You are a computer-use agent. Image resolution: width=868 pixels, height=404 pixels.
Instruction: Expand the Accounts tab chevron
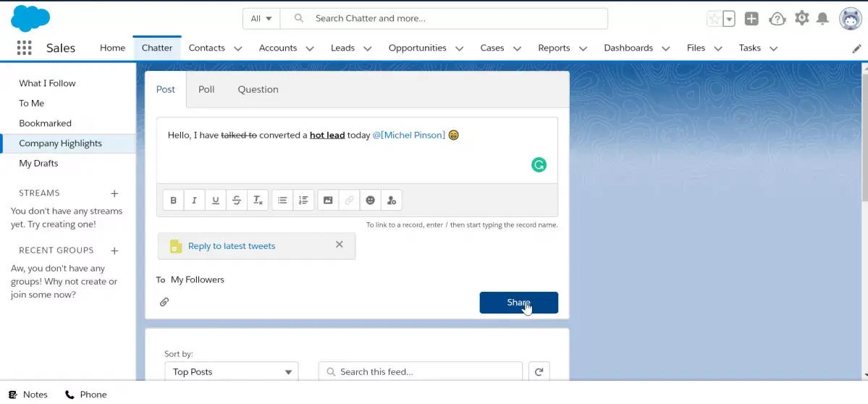[x=310, y=49]
